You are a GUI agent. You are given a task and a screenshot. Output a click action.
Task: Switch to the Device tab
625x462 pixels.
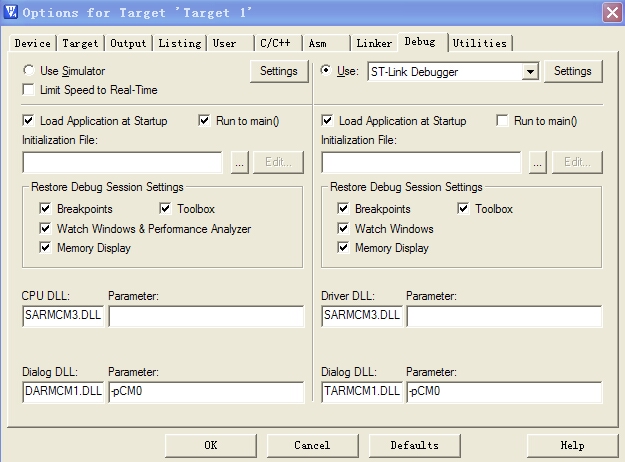pyautogui.click(x=33, y=43)
